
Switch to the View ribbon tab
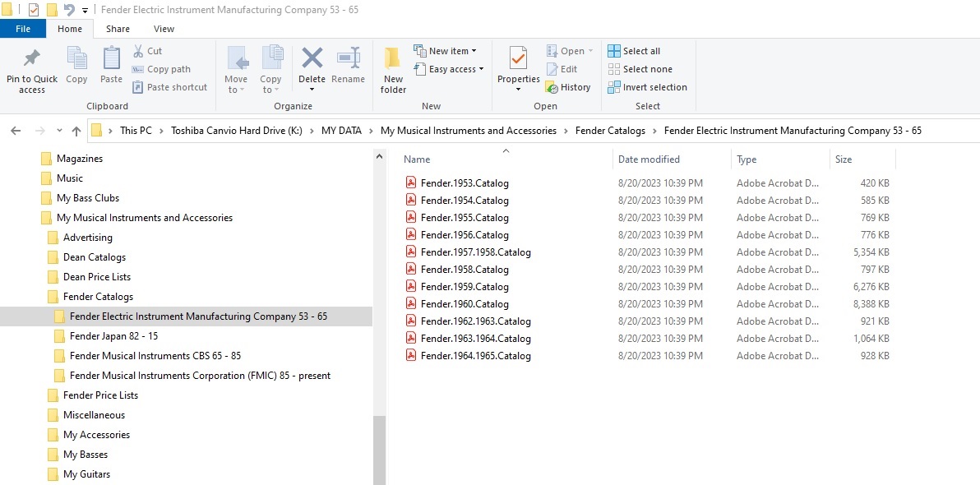coord(164,29)
